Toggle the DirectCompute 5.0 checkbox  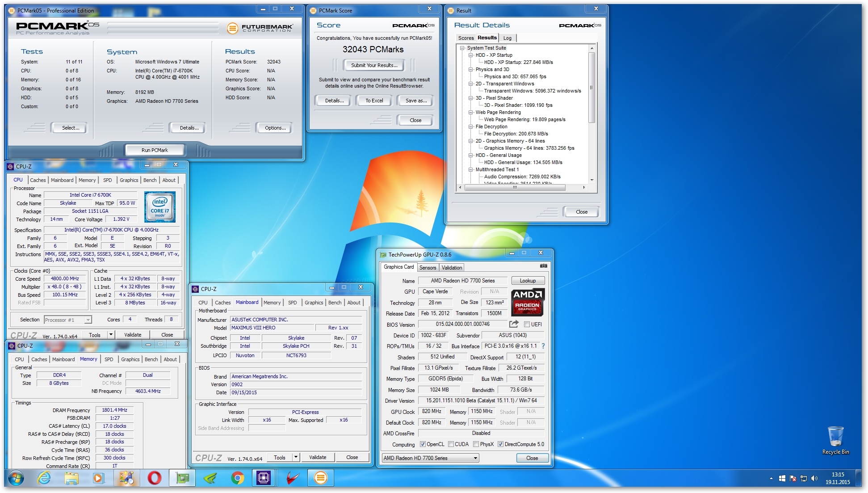501,444
